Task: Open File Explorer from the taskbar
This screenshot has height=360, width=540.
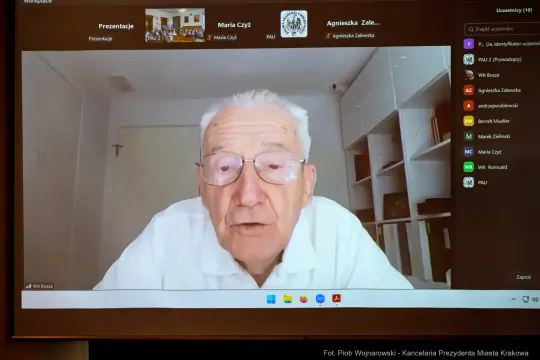Action: click(288, 299)
